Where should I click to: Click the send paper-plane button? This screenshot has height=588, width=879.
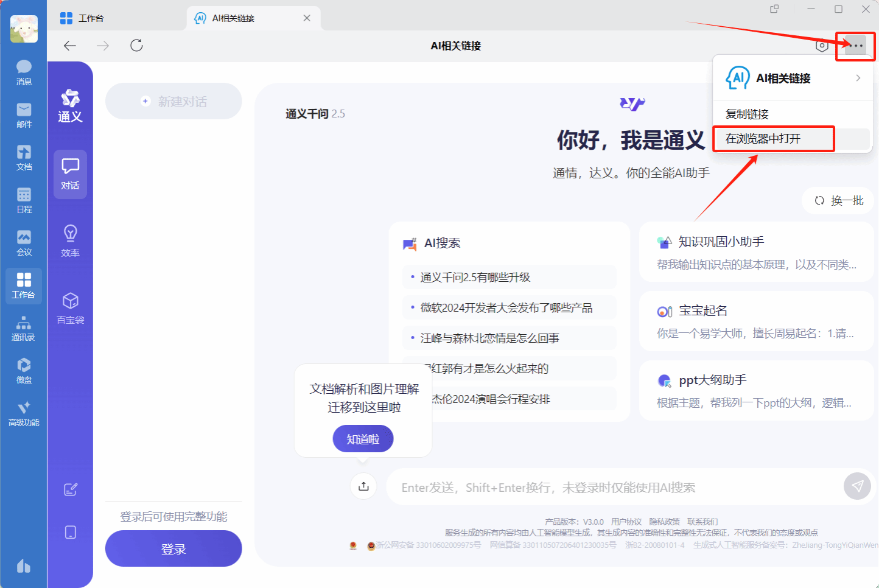click(x=857, y=486)
